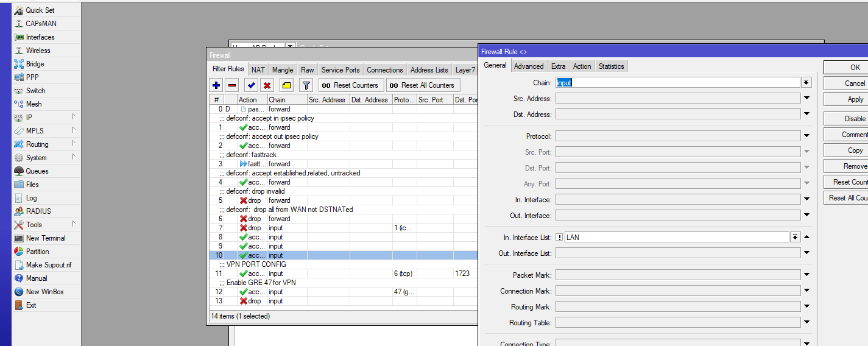
Task: Toggle the negate box beside In. Interface List
Action: (559, 238)
